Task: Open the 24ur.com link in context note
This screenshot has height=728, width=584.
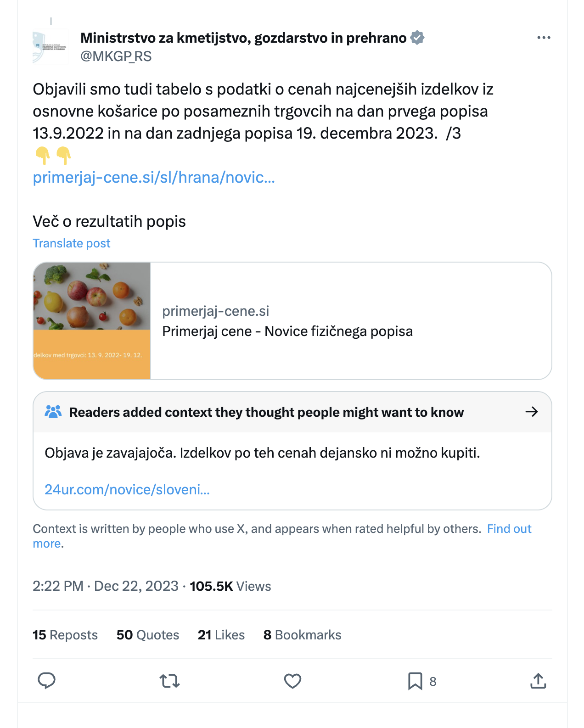Action: [x=127, y=490]
